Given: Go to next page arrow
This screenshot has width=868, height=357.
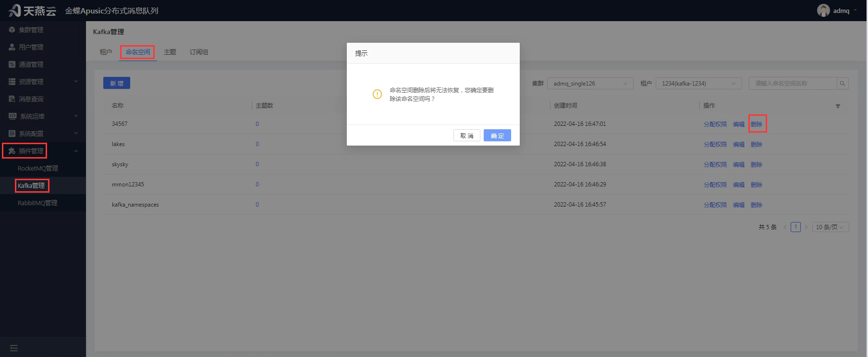Looking at the screenshot, I should [806, 227].
